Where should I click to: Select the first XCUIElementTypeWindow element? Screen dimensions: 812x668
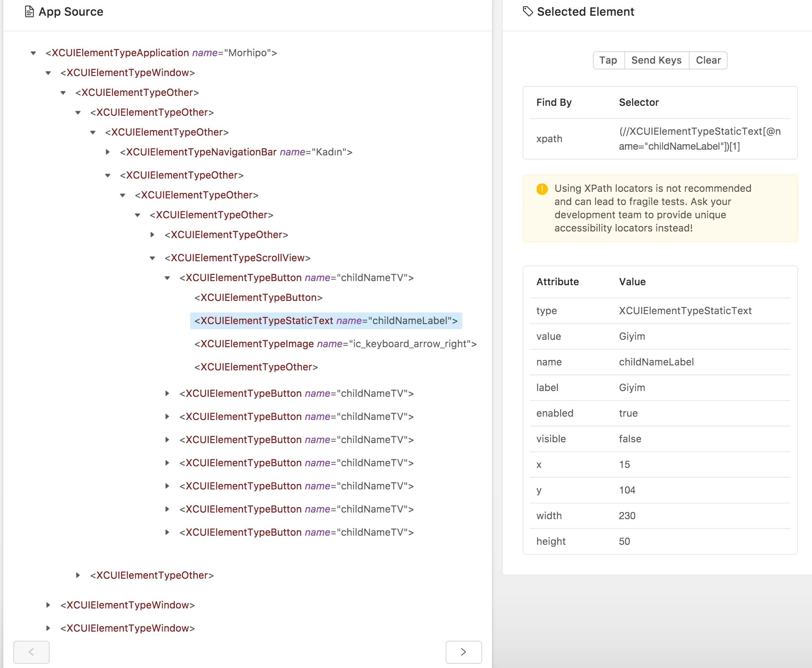click(x=127, y=73)
